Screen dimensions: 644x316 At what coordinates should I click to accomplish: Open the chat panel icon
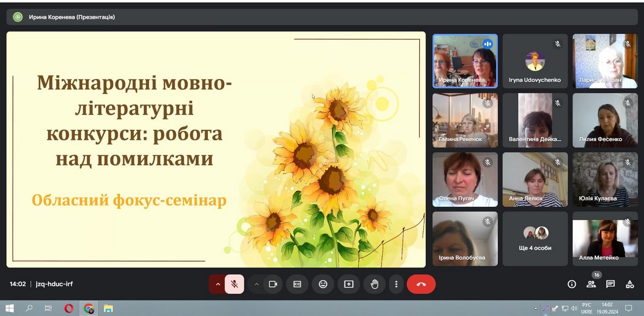point(610,284)
